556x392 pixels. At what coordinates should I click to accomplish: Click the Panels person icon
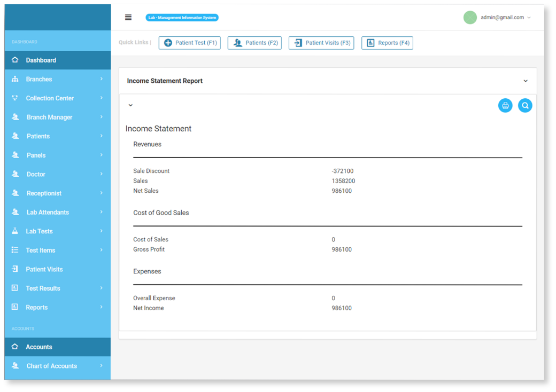(x=16, y=155)
